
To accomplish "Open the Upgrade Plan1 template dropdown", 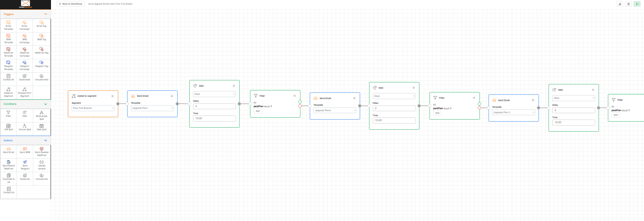I will [x=152, y=108].
